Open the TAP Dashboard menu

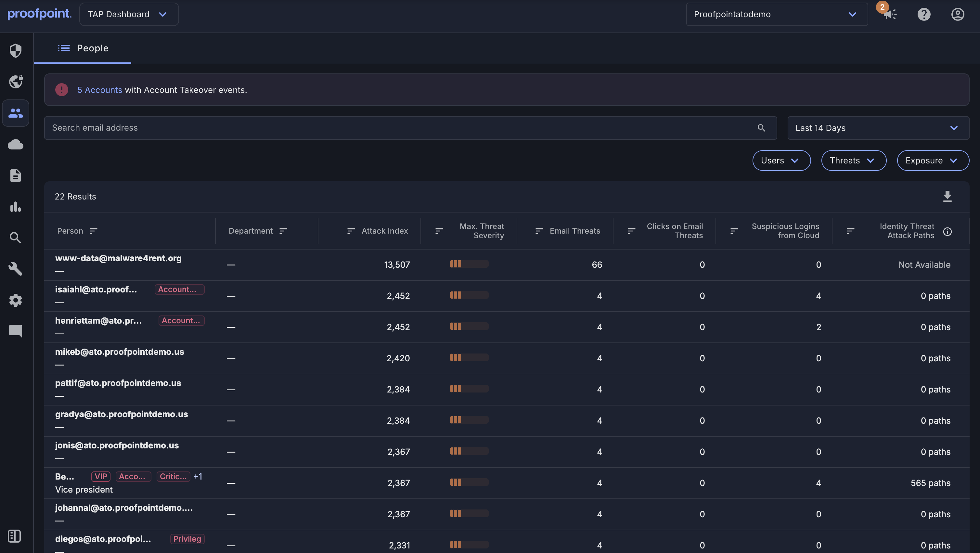coord(129,14)
